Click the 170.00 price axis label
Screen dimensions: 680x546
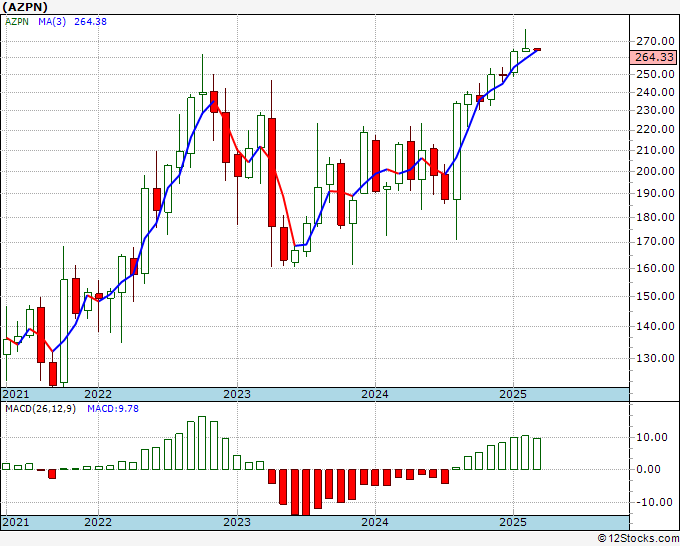[655, 242]
